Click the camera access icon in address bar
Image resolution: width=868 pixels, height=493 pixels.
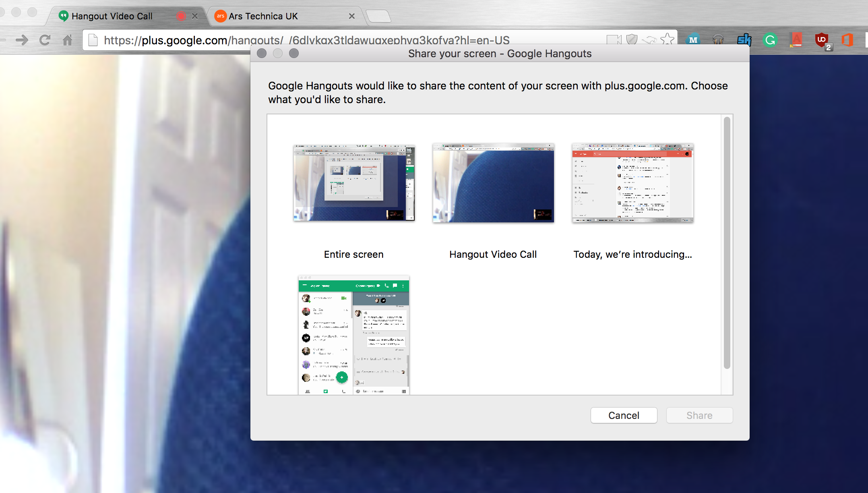(614, 39)
